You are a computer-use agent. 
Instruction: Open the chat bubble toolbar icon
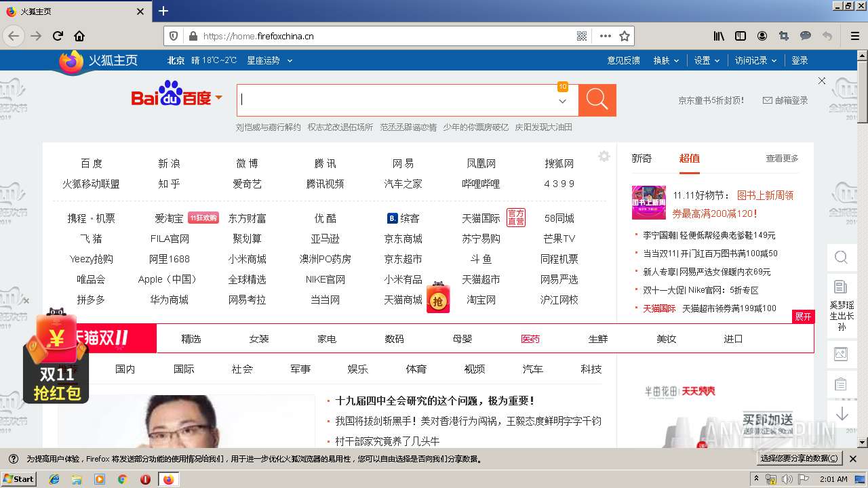(806, 36)
